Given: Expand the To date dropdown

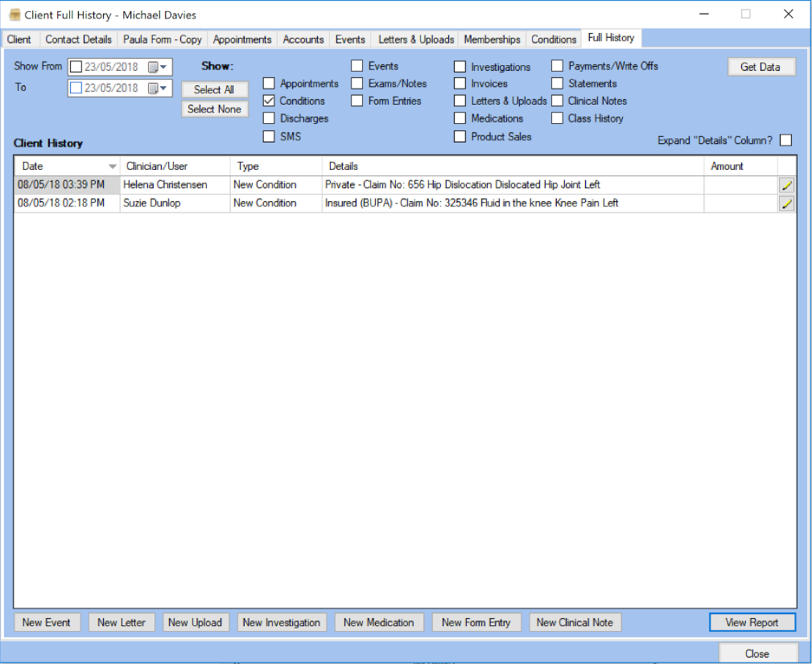Looking at the screenshot, I should point(165,89).
